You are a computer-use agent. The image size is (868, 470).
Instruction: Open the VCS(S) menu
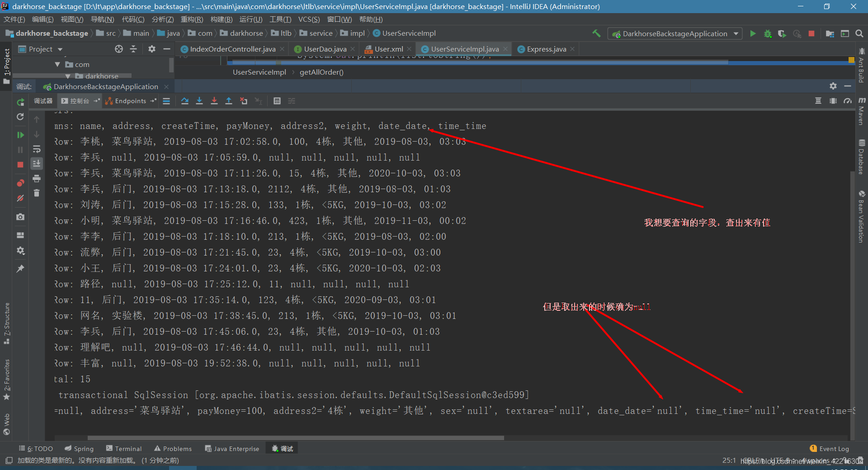click(309, 19)
